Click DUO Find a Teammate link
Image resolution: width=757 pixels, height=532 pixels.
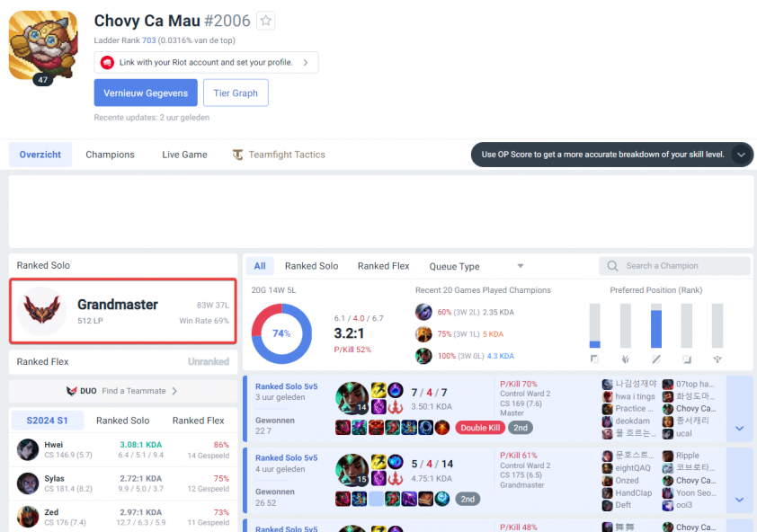pos(122,391)
